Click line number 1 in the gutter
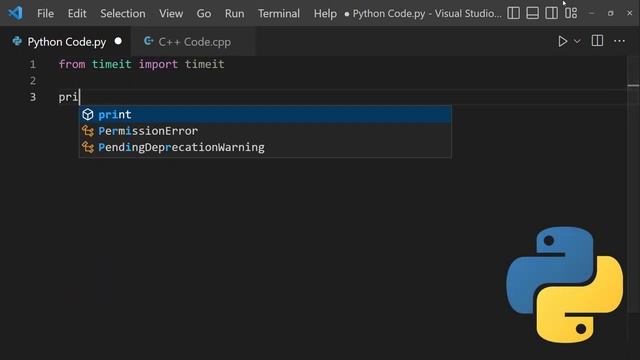The height and width of the screenshot is (360, 640). coord(33,64)
